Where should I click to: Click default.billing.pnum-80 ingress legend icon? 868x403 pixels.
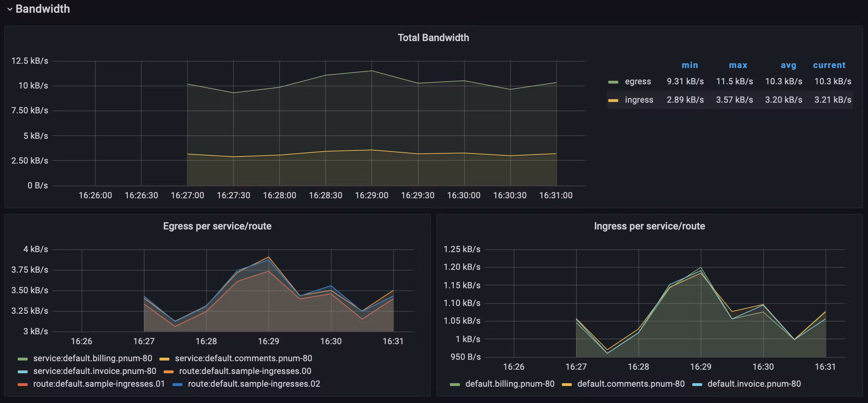455,384
